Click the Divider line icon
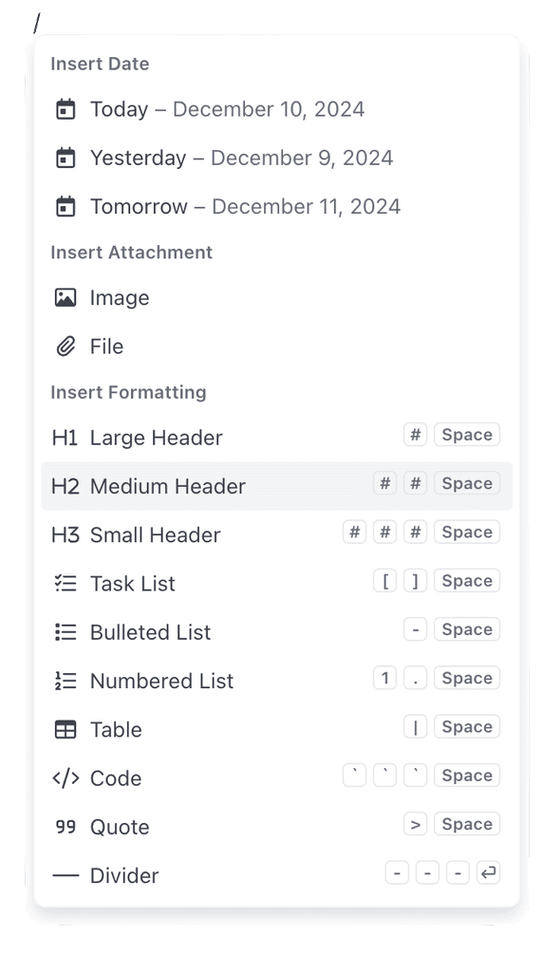 [65, 875]
